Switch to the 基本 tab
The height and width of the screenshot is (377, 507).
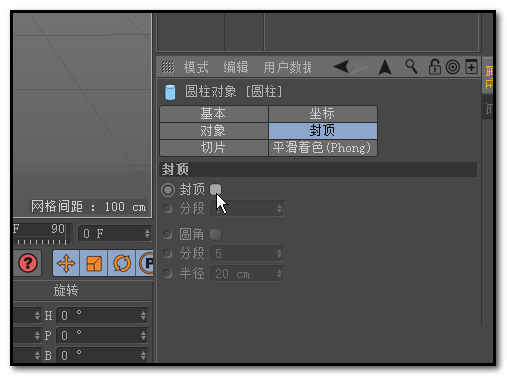[214, 114]
